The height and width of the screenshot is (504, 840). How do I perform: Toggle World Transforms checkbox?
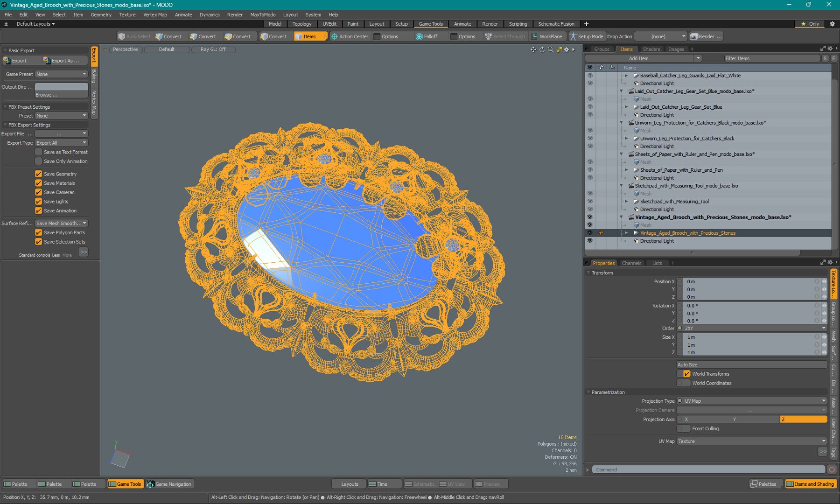[x=686, y=374]
